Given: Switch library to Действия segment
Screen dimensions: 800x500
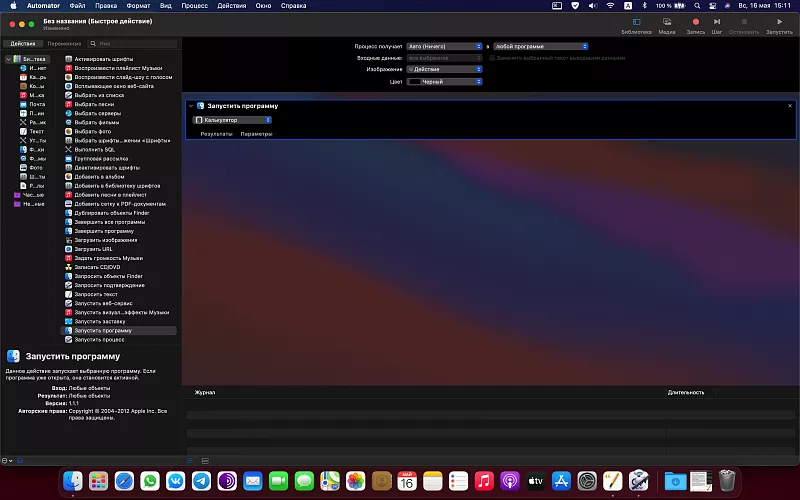Looking at the screenshot, I should [22, 44].
